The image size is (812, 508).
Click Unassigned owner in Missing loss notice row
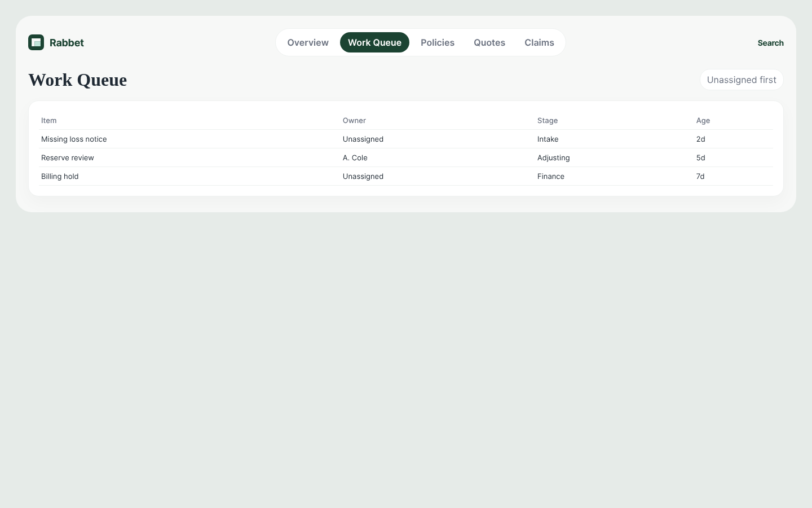pyautogui.click(x=363, y=139)
